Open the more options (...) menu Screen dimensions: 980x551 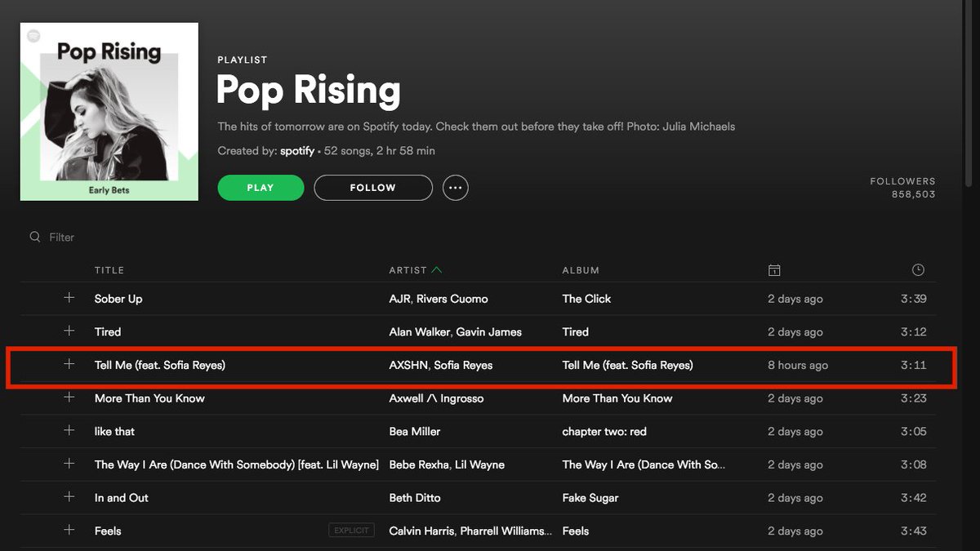point(455,187)
